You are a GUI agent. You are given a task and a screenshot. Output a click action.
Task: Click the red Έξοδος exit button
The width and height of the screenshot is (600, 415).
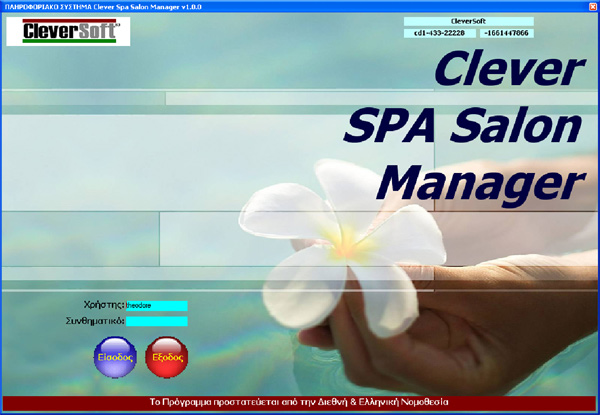coord(165,356)
